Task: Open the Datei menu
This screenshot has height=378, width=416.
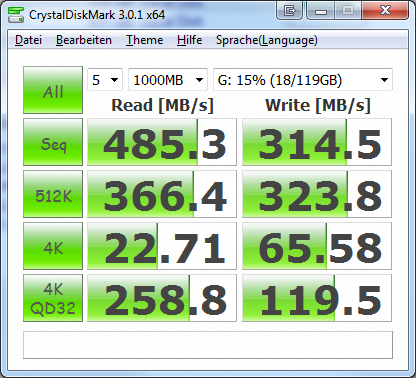Action: pos(28,40)
